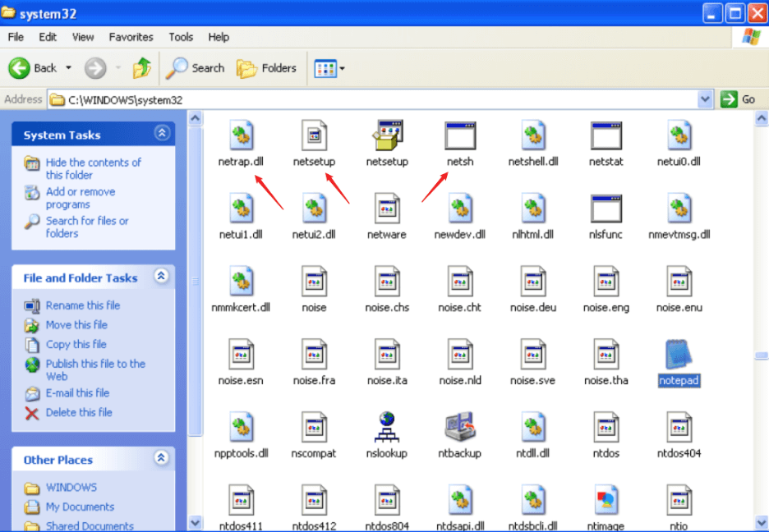This screenshot has width=769, height=532.
Task: Open the Help menu
Action: click(x=219, y=37)
